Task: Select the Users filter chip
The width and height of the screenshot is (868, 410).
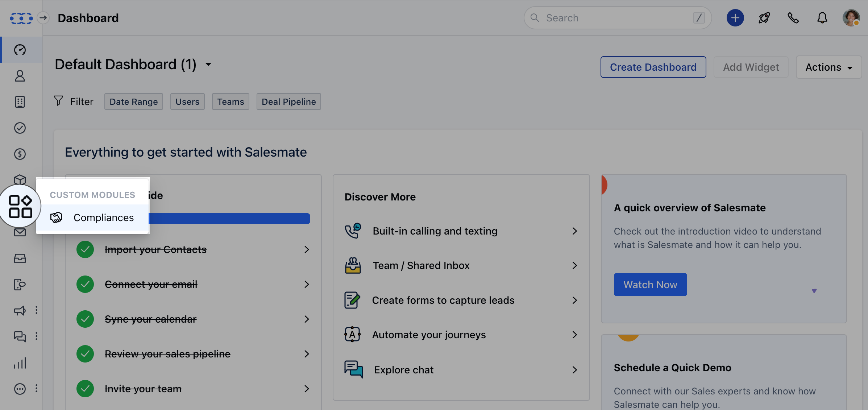Action: (x=187, y=102)
